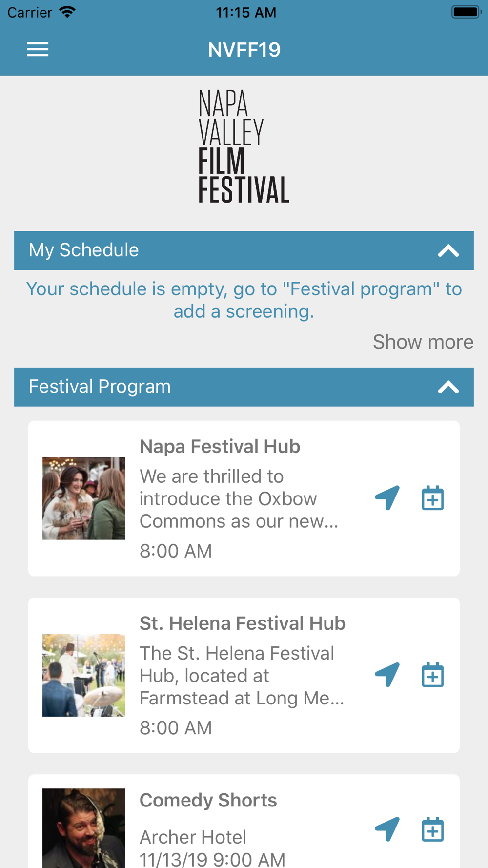Viewport: 488px width, 868px height.
Task: Click Show more link
Action: (x=423, y=342)
